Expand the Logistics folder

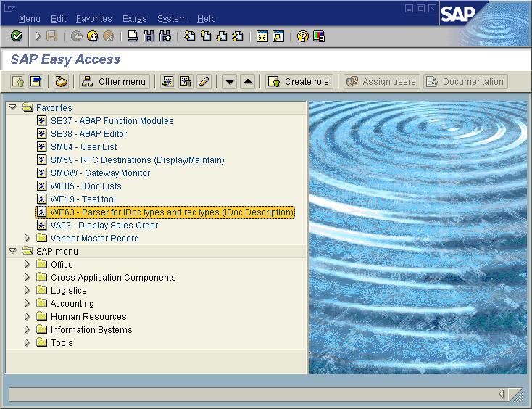27,290
